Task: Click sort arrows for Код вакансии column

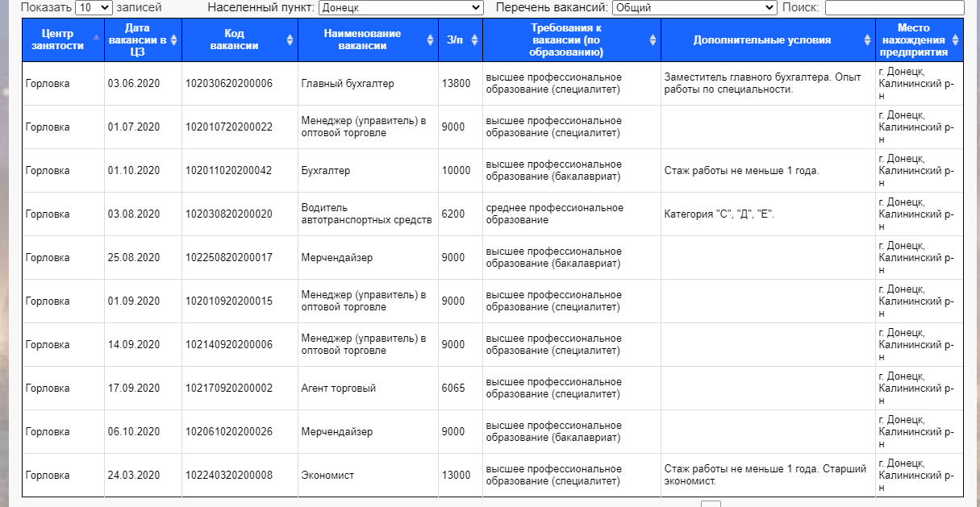Action: pos(290,39)
